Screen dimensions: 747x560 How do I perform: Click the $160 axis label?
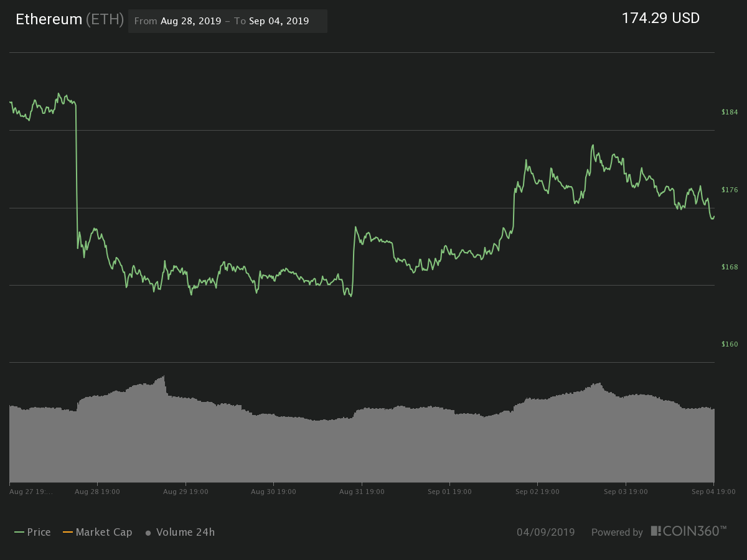pyautogui.click(x=730, y=344)
